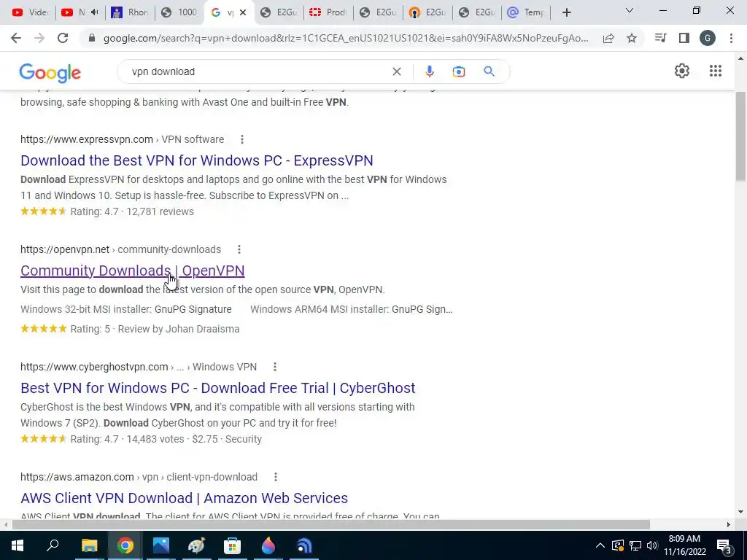Go back to the previous page
This screenshot has width=747, height=560.
pos(16,38)
